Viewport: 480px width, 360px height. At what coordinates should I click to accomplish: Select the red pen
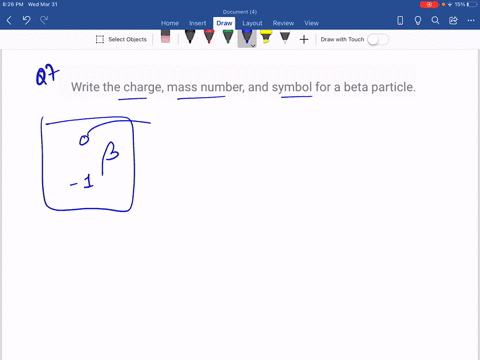209,37
